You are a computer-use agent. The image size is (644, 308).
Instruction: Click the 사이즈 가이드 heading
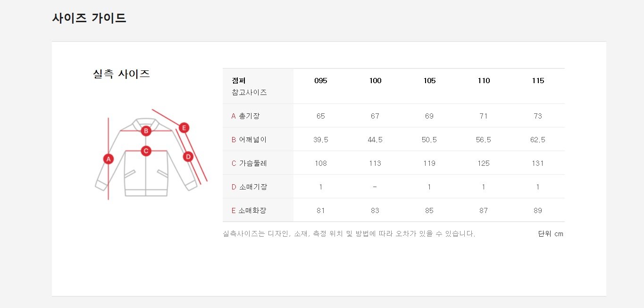(89, 18)
